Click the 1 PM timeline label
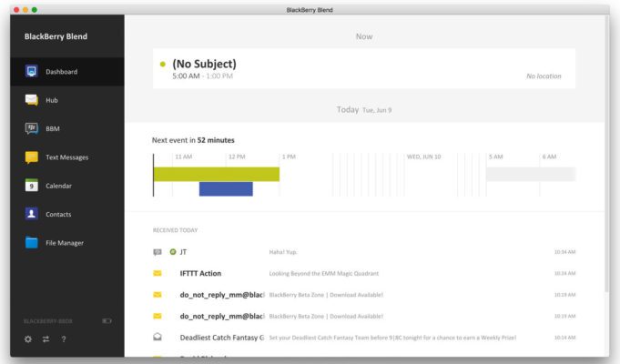 tap(289, 157)
